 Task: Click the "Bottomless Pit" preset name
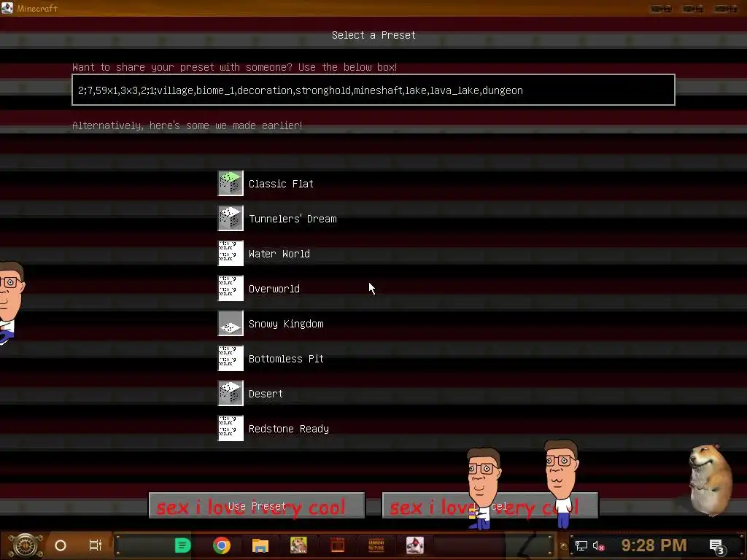point(286,359)
